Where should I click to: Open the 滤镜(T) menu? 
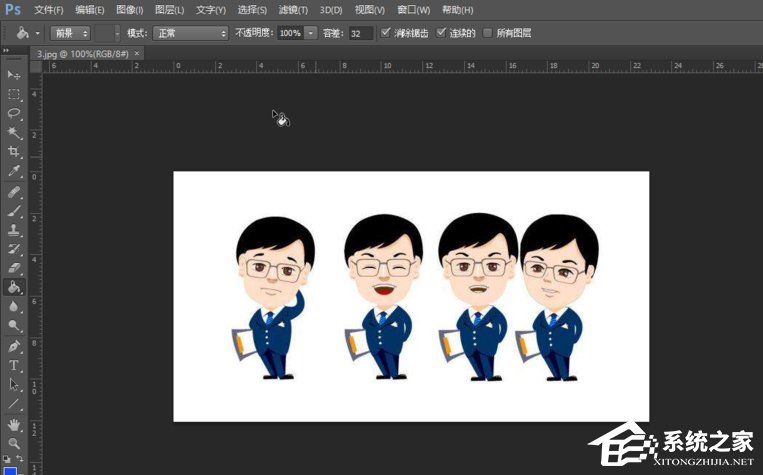[x=294, y=10]
